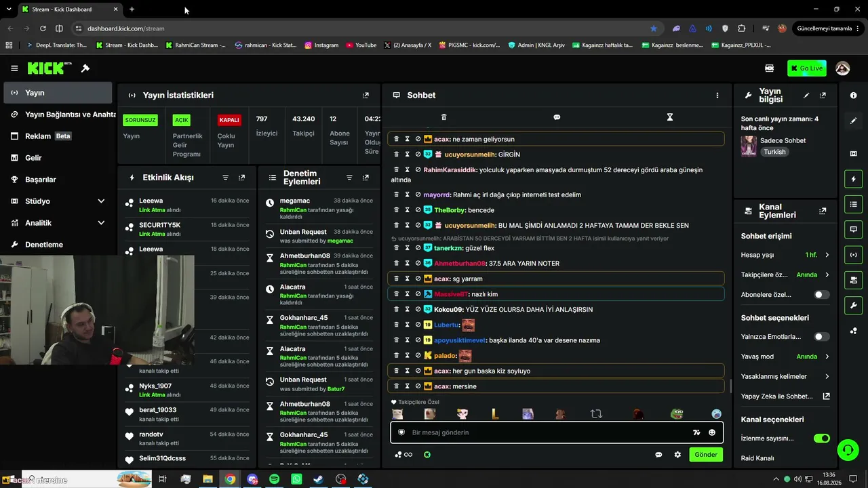Delete mayorrd's chat message

[397, 195]
